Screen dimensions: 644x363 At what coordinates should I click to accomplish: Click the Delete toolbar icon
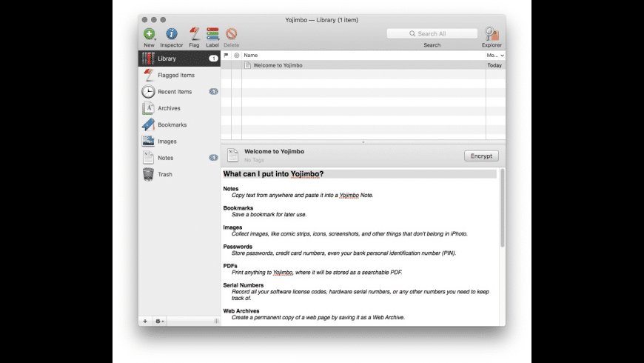[231, 34]
